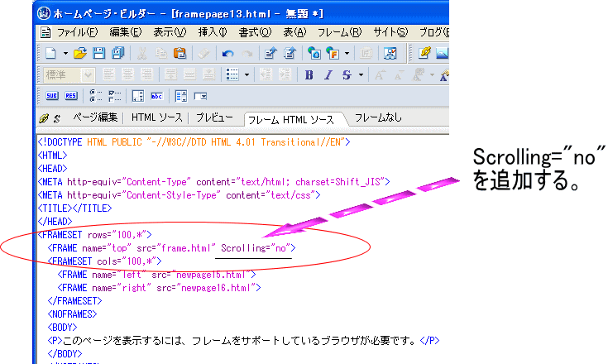The width and height of the screenshot is (608, 364).
Task: Switch to the HTML ソース tab
Action: [x=156, y=117]
